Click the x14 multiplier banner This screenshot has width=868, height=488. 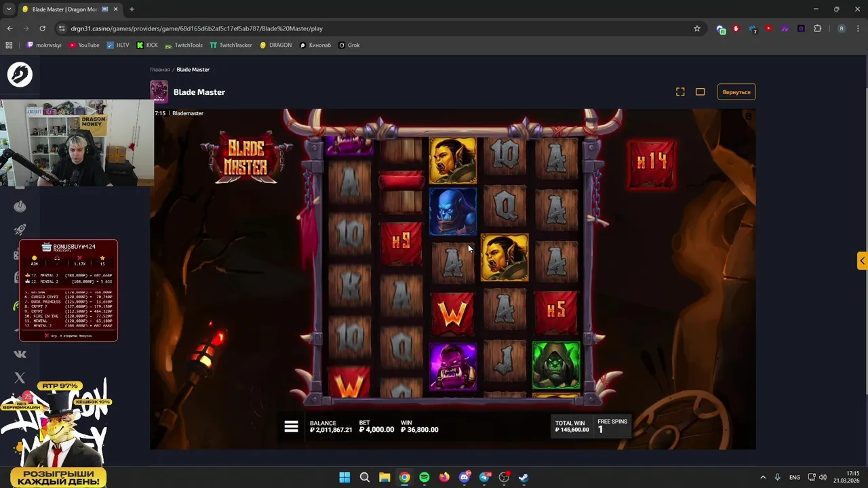(652, 163)
